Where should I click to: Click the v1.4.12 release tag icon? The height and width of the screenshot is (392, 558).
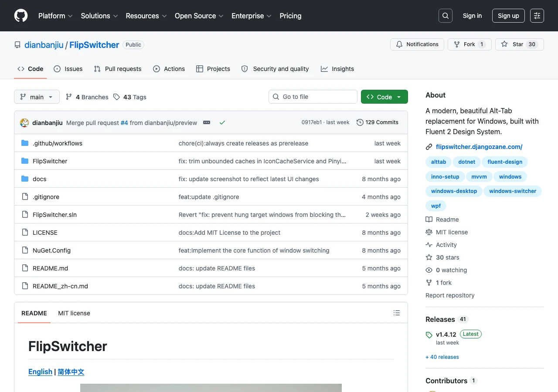click(429, 335)
